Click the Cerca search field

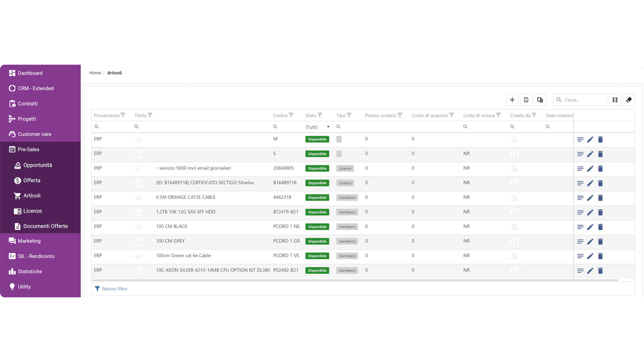(580, 100)
